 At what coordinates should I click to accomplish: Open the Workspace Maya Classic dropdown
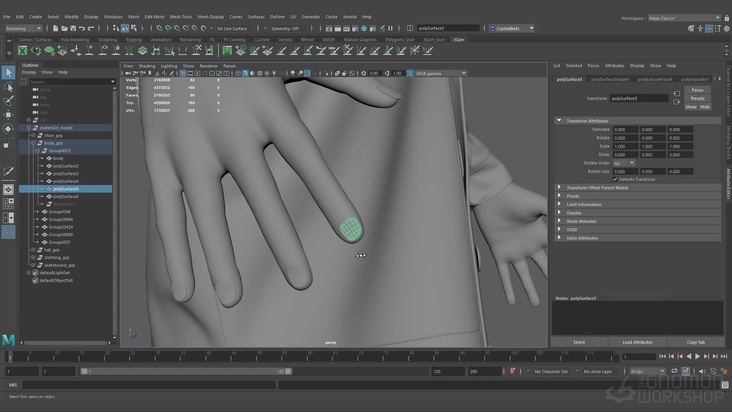684,18
